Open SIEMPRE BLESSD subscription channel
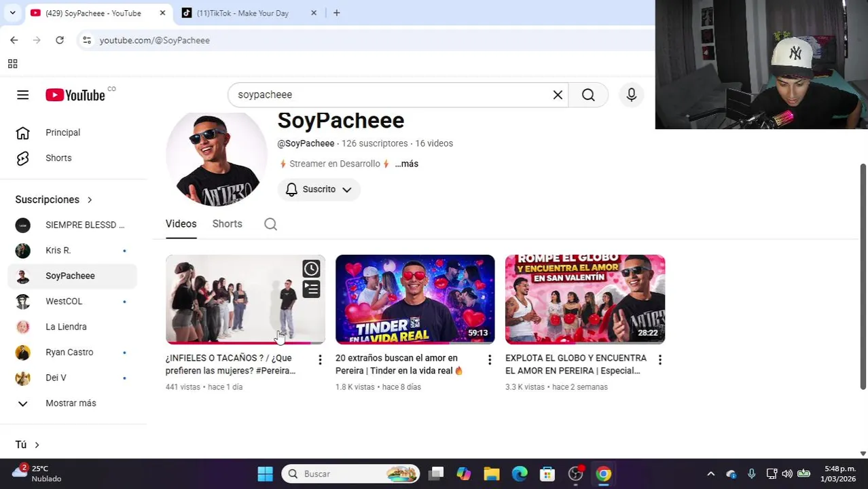This screenshot has width=868, height=489. [73, 225]
